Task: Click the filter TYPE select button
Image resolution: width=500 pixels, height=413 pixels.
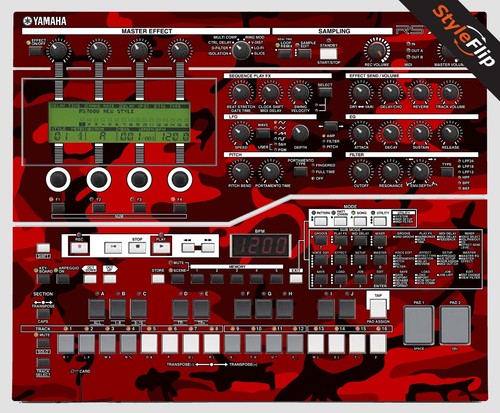Action: [x=447, y=171]
